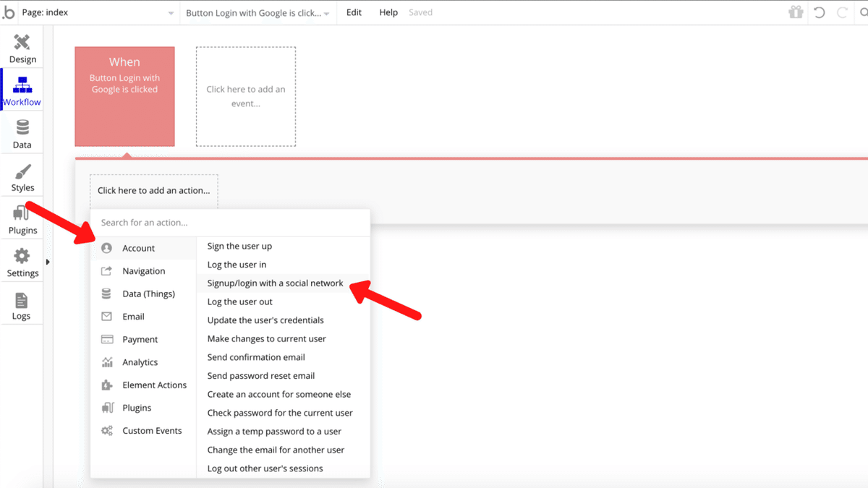Open the Edit menu
Image resolution: width=868 pixels, height=488 pixels.
pos(354,12)
